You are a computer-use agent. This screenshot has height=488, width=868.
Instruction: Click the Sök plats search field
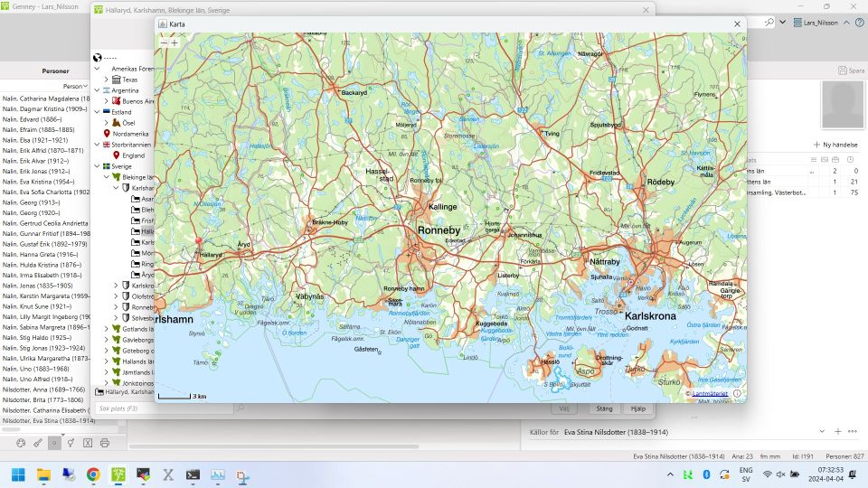(163, 409)
